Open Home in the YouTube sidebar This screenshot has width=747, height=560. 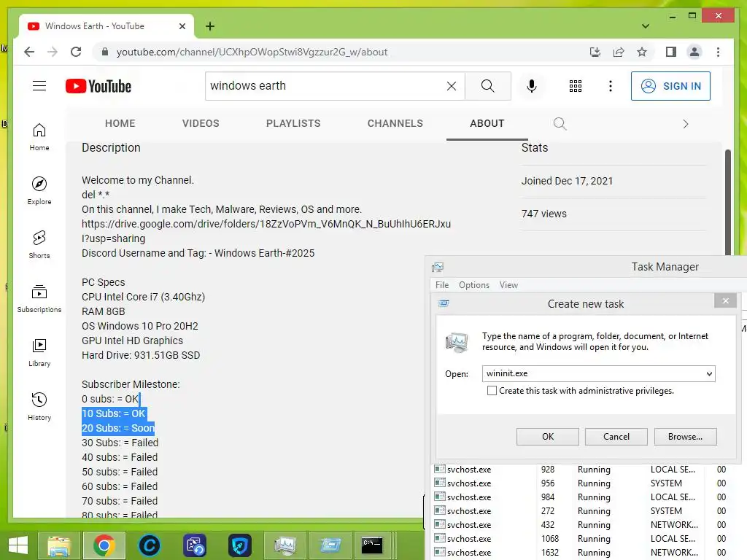pos(39,137)
